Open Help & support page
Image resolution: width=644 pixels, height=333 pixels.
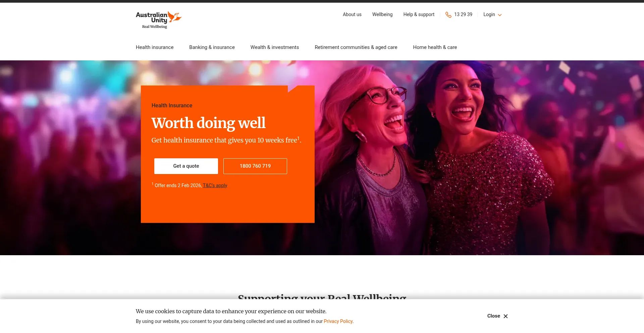click(419, 14)
